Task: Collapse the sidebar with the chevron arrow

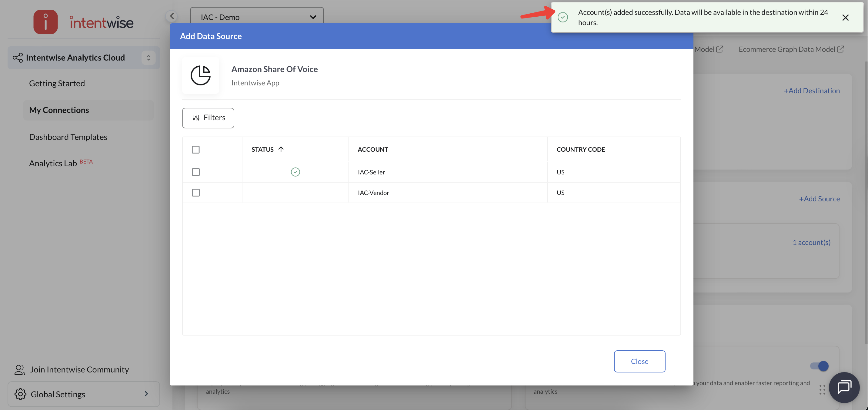Action: pos(172,16)
